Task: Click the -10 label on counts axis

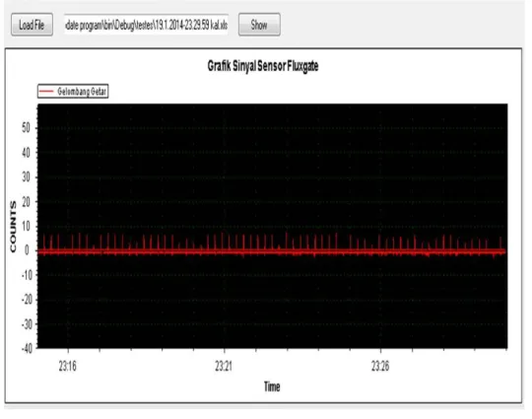Action: pos(27,275)
